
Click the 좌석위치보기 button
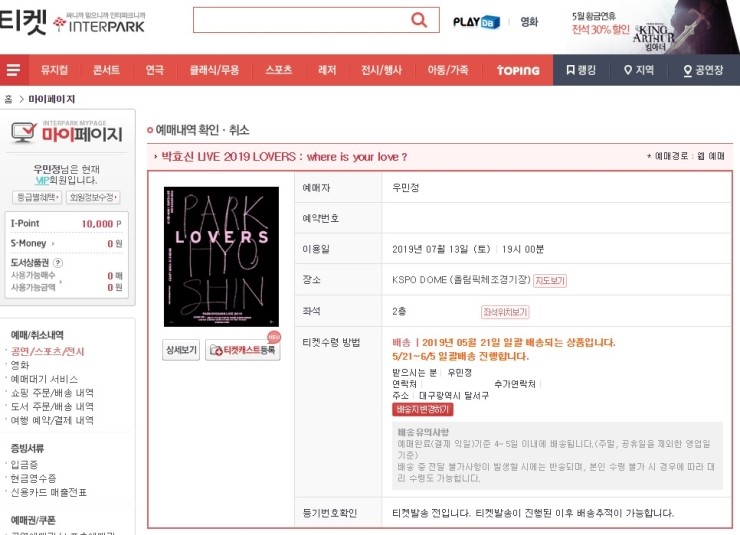click(x=505, y=312)
